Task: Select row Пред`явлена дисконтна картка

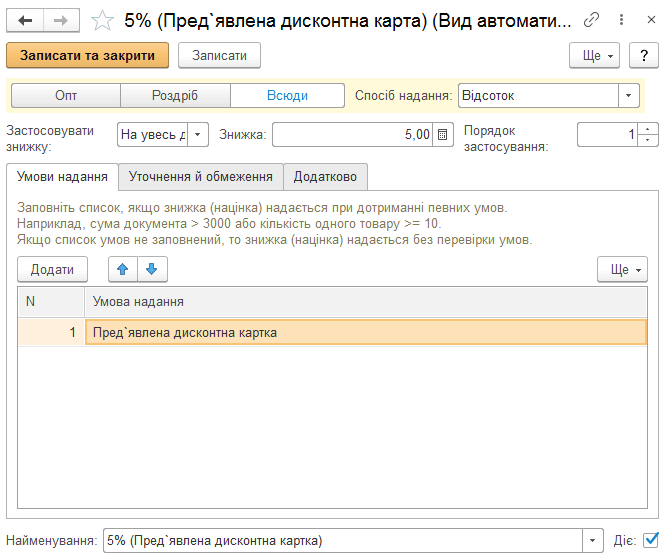Action: [x=366, y=332]
